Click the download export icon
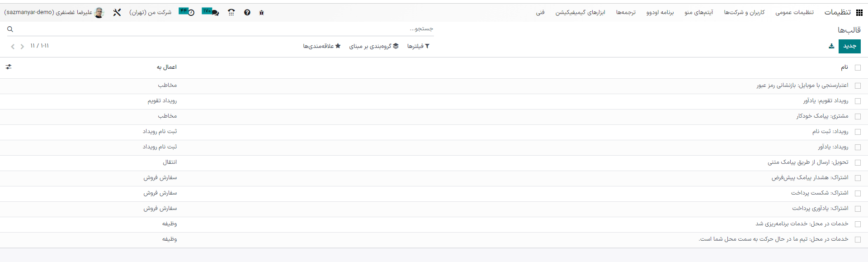 pos(831,46)
